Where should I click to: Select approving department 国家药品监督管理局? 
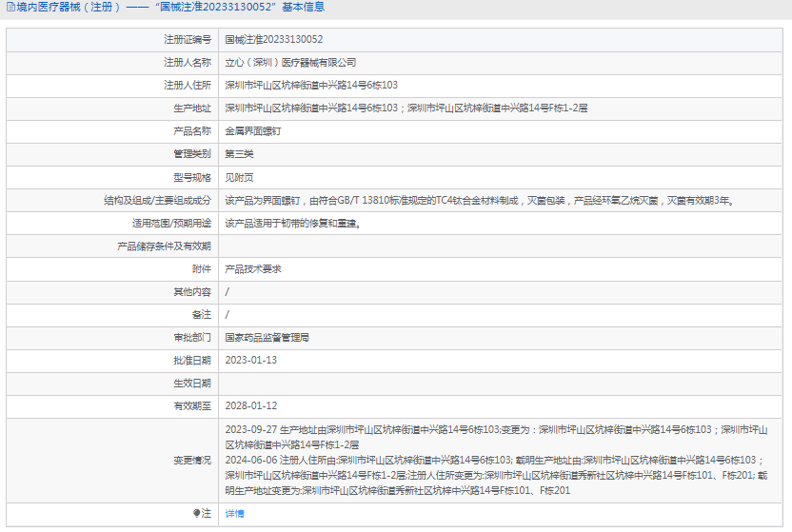click(267, 338)
